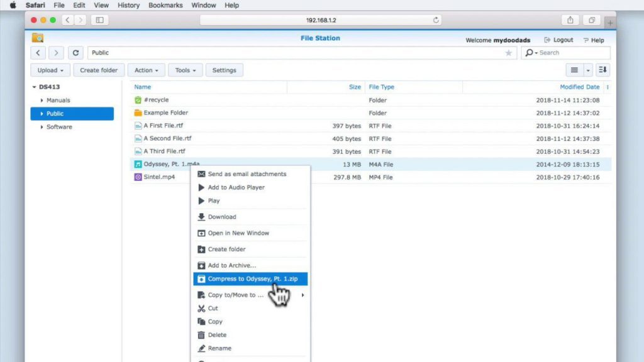Select Cut from context menu

pos(250,308)
